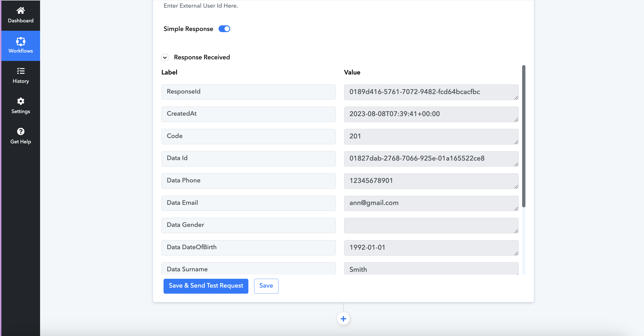Click the Workflows menu label
The width and height of the screenshot is (644, 336).
point(21,51)
